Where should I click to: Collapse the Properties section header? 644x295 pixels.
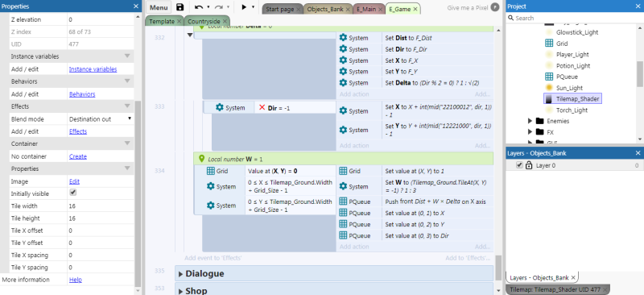pyautogui.click(x=127, y=168)
